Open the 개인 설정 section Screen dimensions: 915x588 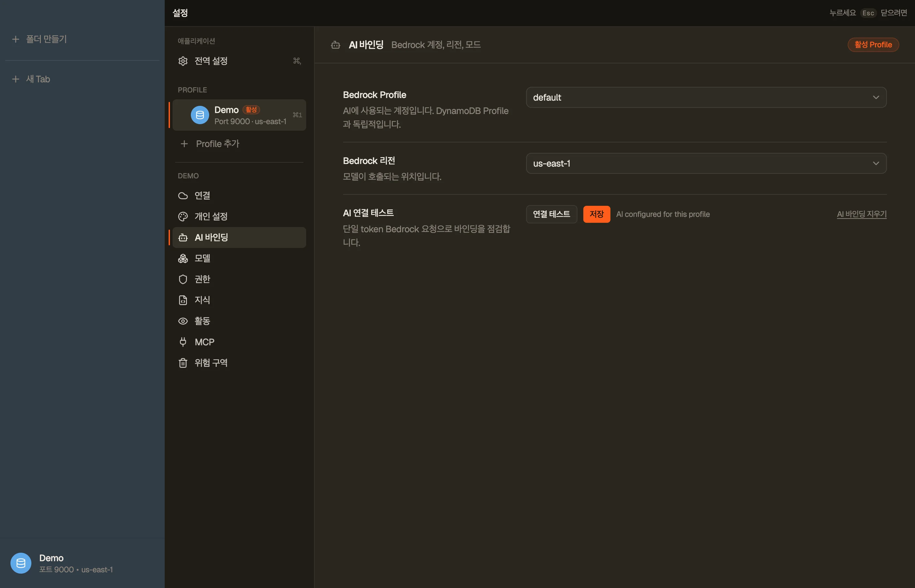tap(239, 217)
